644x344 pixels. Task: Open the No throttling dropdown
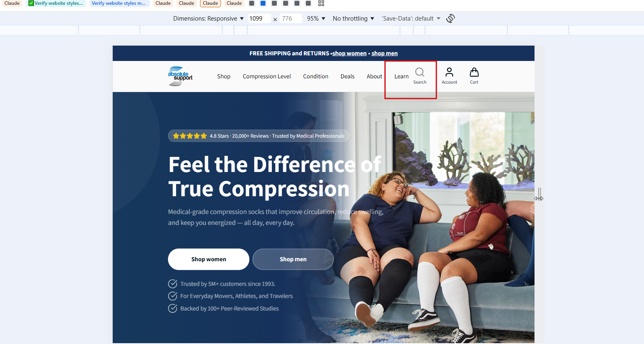coord(354,19)
